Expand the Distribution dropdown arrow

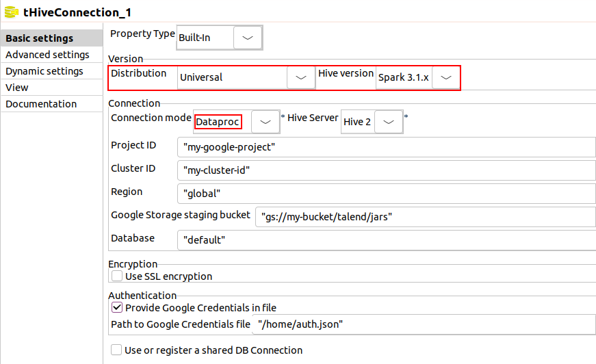coord(300,77)
